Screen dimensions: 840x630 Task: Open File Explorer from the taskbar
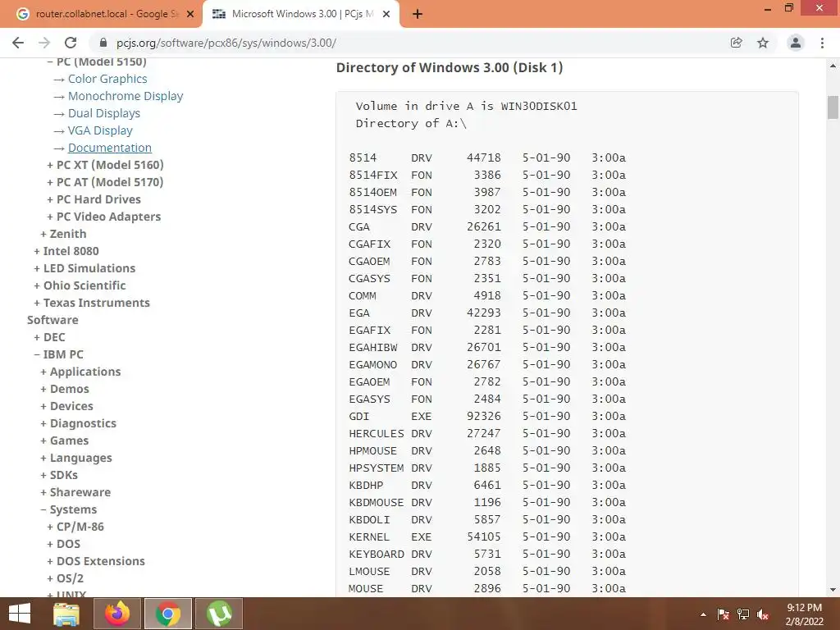coord(66,614)
